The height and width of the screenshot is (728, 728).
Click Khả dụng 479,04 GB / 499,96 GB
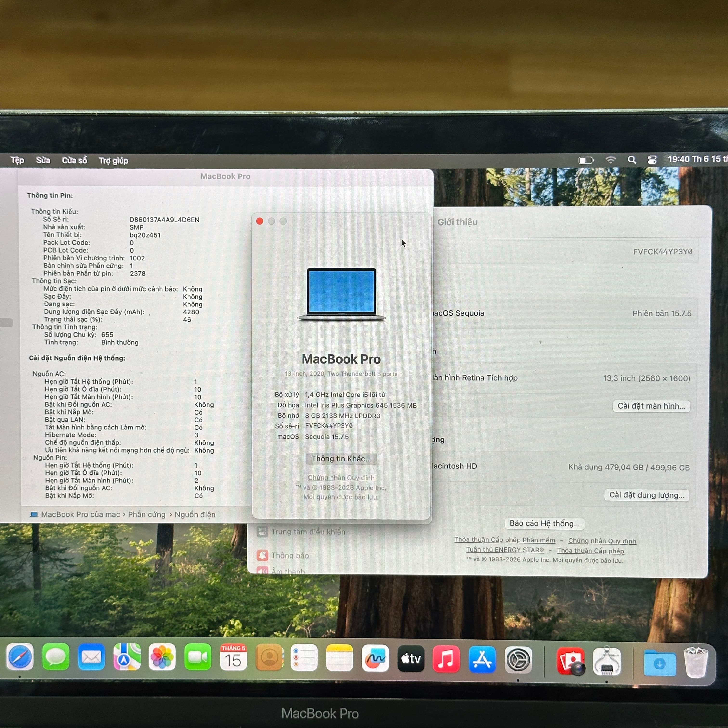[629, 467]
